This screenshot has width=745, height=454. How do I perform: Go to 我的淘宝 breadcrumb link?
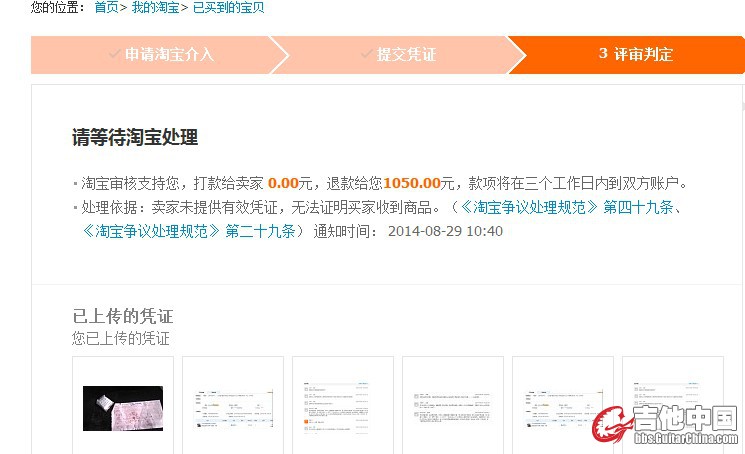(x=155, y=7)
